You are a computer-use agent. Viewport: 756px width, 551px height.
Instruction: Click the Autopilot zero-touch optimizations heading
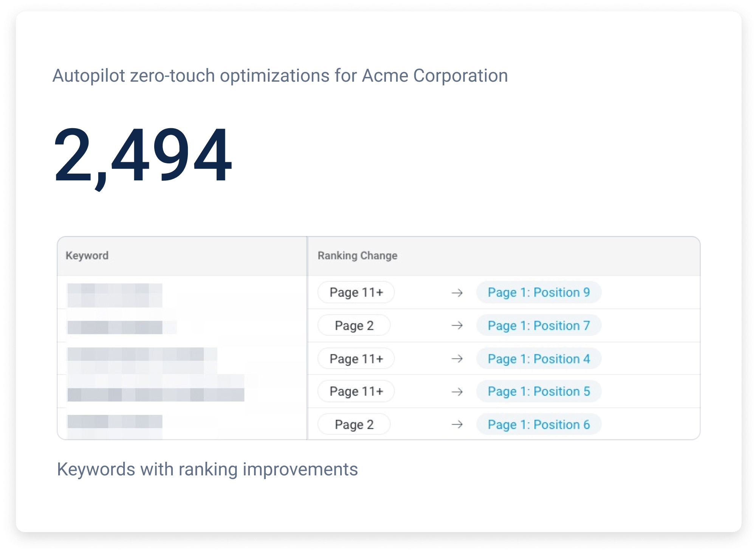[280, 76]
